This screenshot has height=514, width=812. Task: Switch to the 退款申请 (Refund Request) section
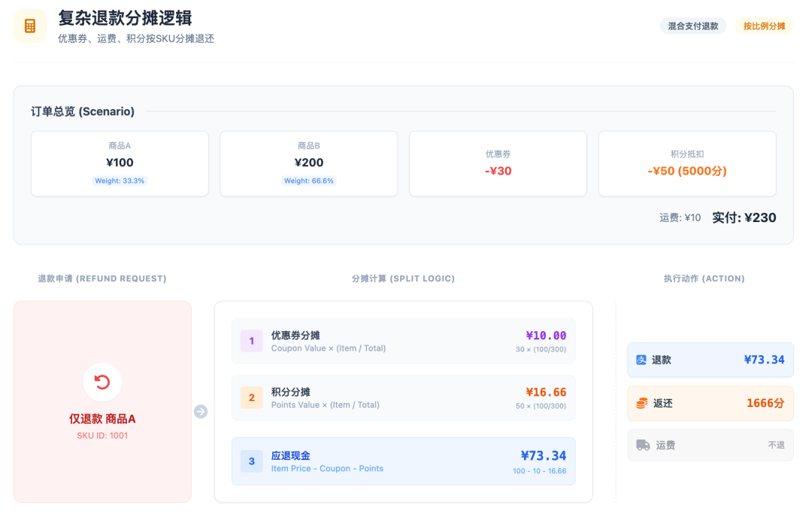103,278
